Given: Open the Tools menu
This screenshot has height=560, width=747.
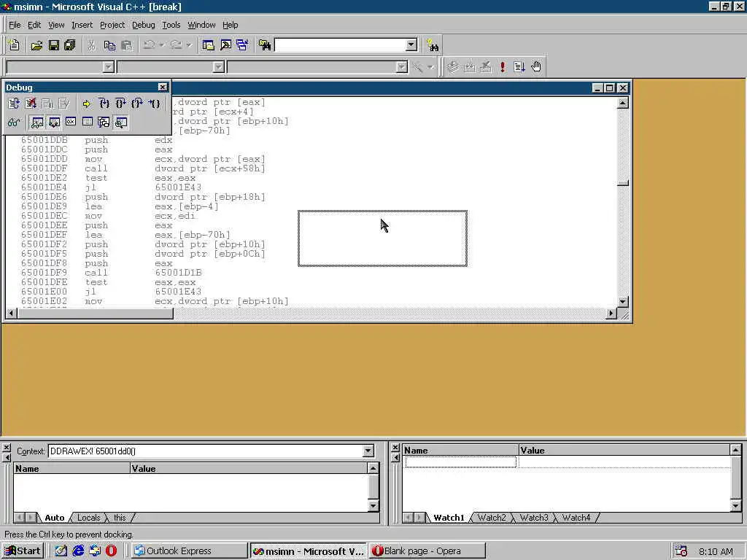Looking at the screenshot, I should (171, 25).
